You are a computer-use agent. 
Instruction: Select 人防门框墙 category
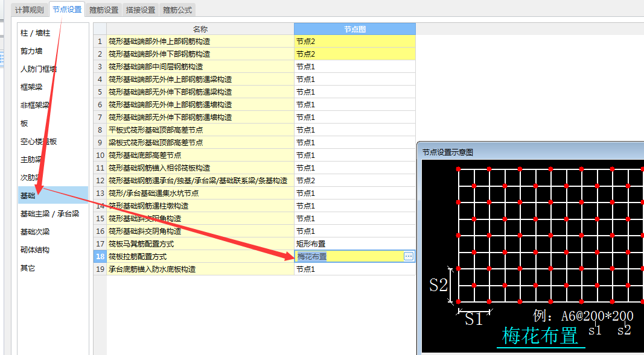(53, 69)
